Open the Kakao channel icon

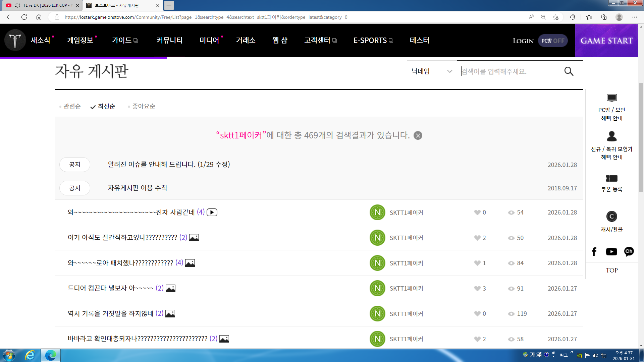pyautogui.click(x=629, y=251)
